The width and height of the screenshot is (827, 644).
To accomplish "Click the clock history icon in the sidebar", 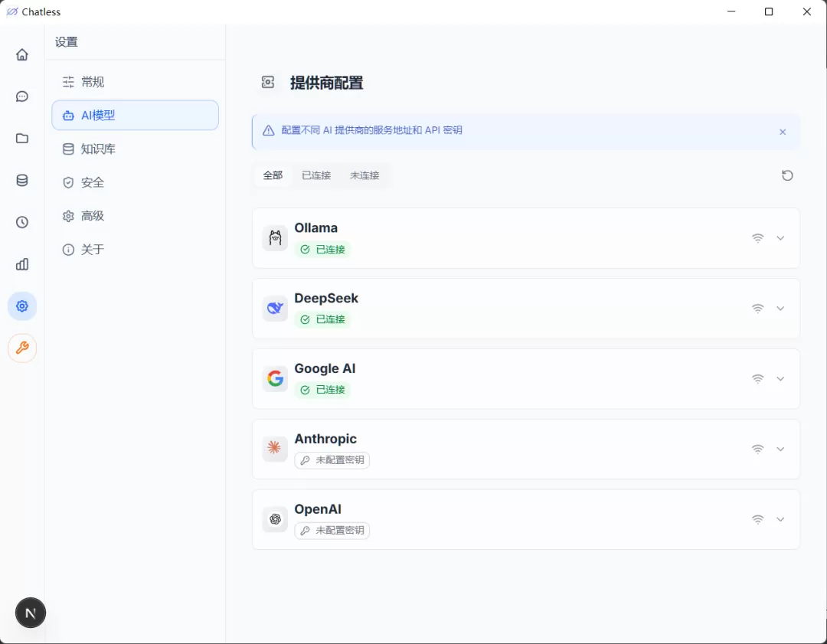I will pos(22,222).
